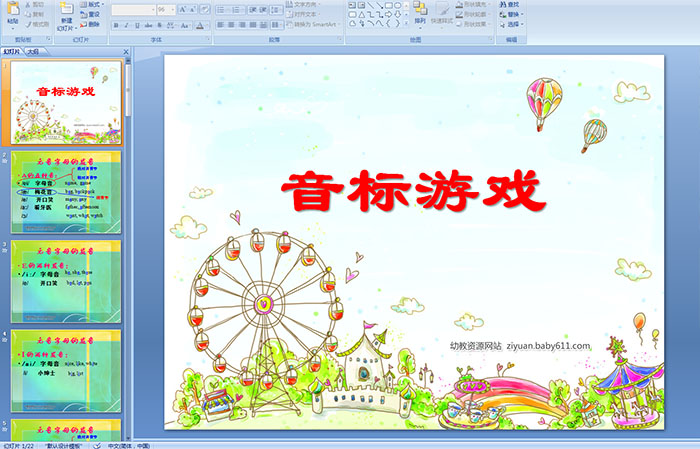Click the Center alignment paragraph icon

[x=231, y=25]
